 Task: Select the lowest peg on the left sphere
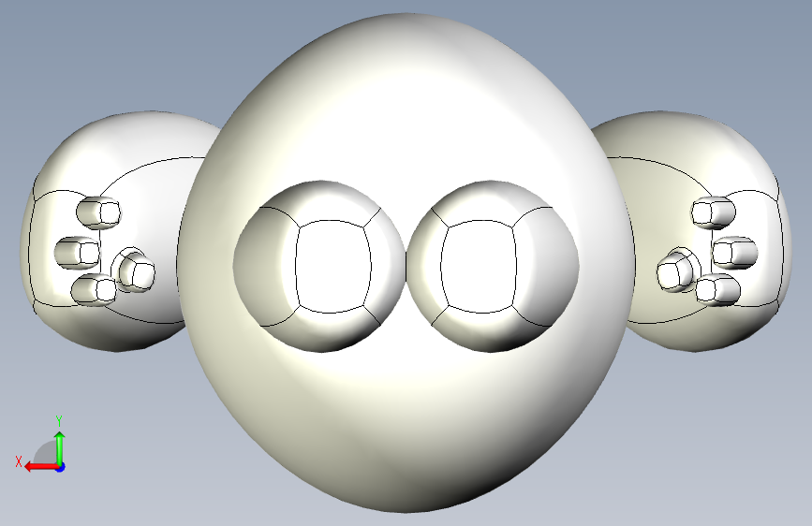click(x=94, y=289)
